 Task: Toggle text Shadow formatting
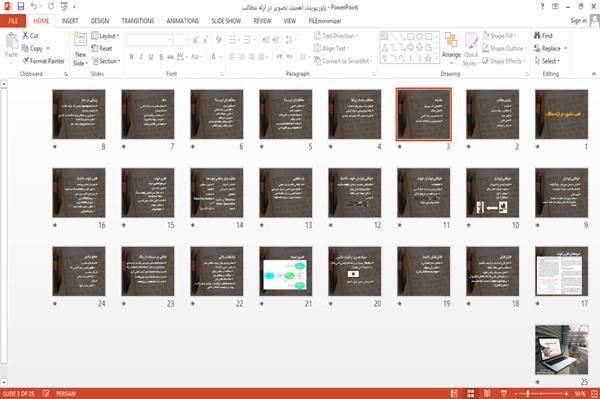tap(161, 57)
